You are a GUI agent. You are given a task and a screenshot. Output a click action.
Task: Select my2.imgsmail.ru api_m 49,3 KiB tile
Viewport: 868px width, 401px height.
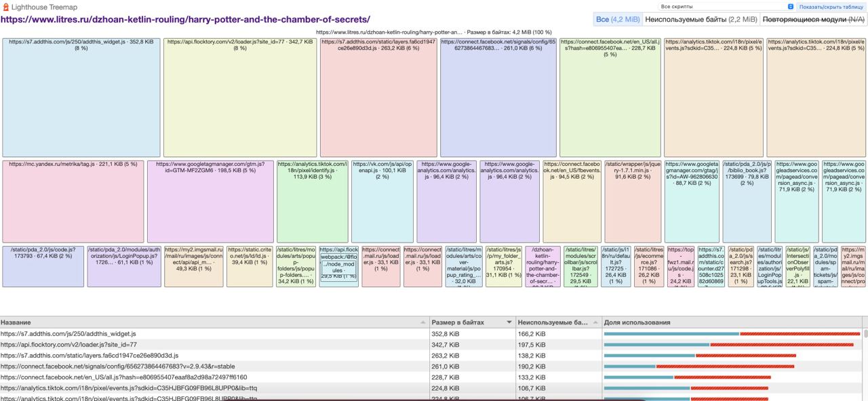(194, 266)
